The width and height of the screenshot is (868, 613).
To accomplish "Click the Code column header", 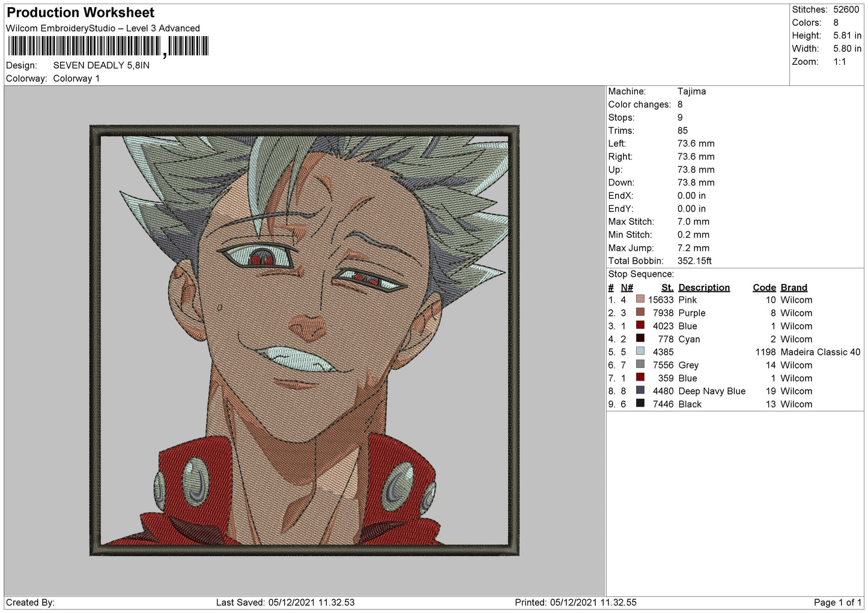I will pyautogui.click(x=764, y=288).
